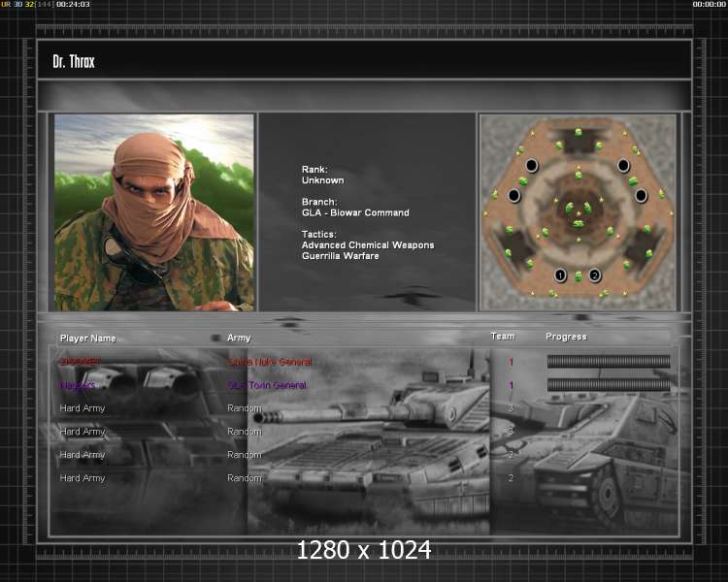
Task: Select the China Nuke General army entry
Action: [270, 362]
